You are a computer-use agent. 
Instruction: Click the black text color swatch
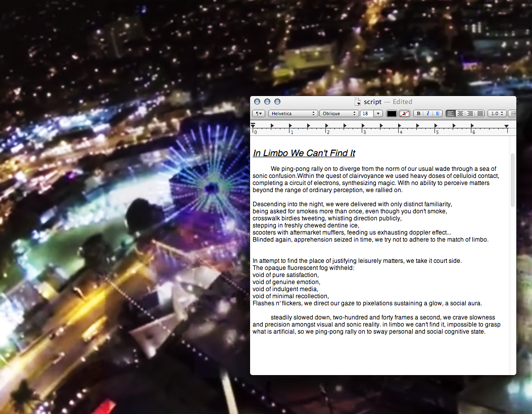click(x=392, y=114)
